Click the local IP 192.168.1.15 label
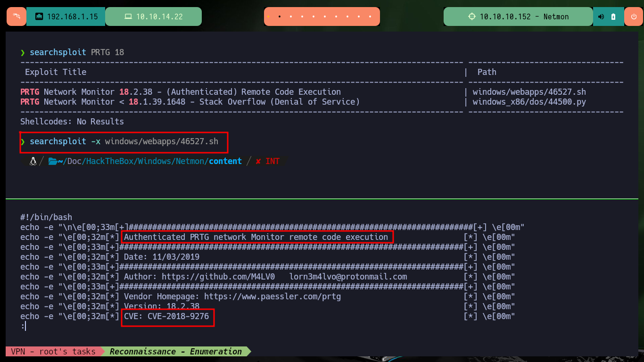 click(73, 16)
